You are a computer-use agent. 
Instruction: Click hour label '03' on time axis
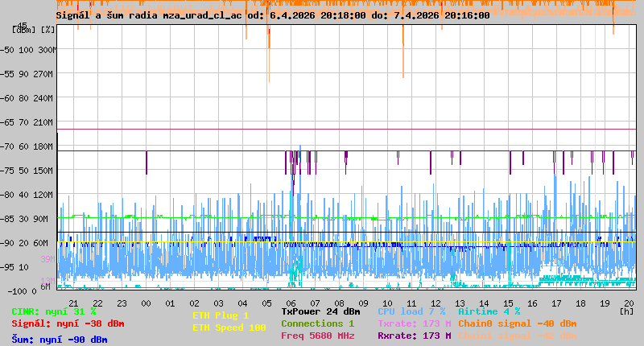pyautogui.click(x=218, y=303)
